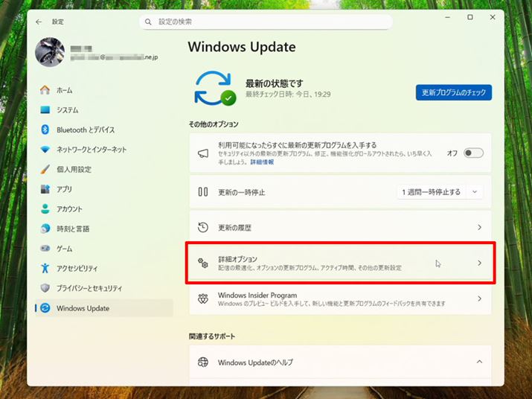Select ゲーム label in sidebar
Image resolution: width=532 pixels, height=399 pixels.
65,249
